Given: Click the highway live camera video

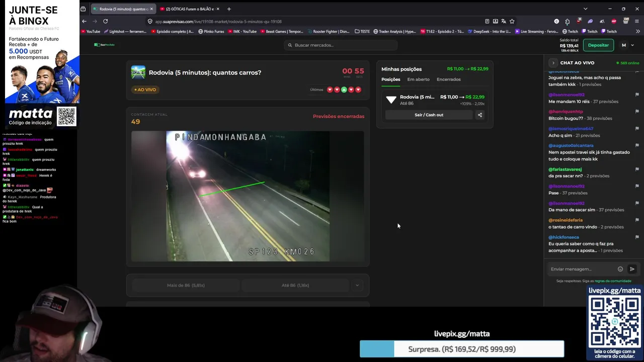Looking at the screenshot, I should pos(248,196).
